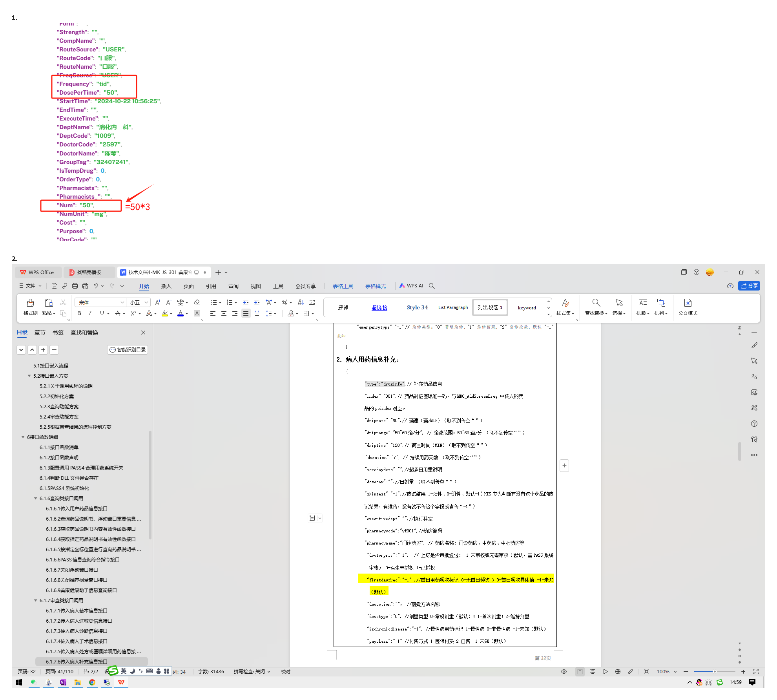The height and width of the screenshot is (700, 777).
Task: Open the 章节 tab in navigation pane
Action: (40, 333)
